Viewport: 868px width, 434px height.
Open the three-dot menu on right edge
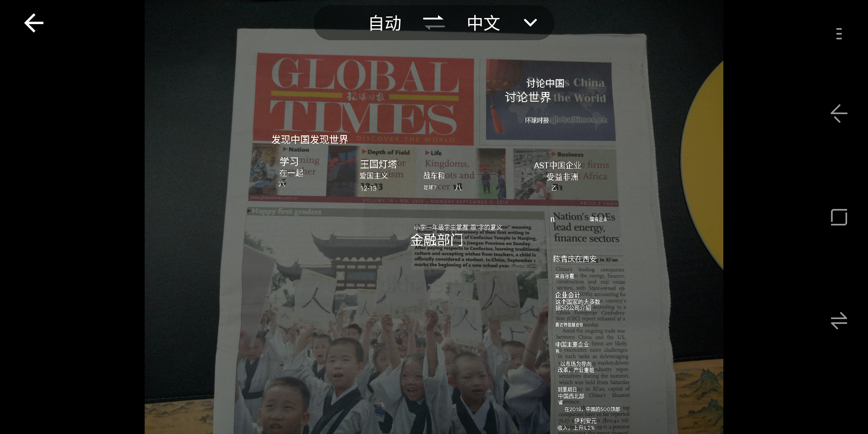839,34
